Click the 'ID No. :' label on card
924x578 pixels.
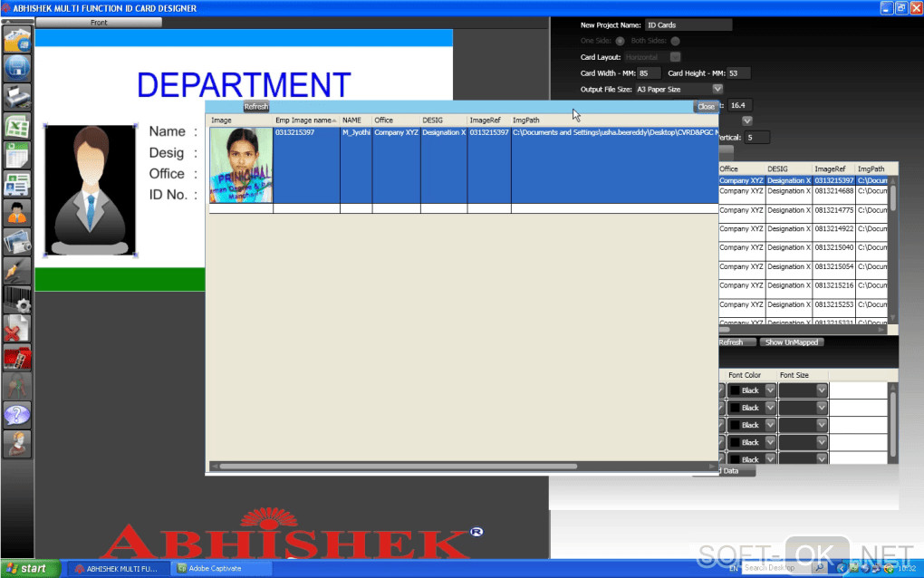click(173, 195)
